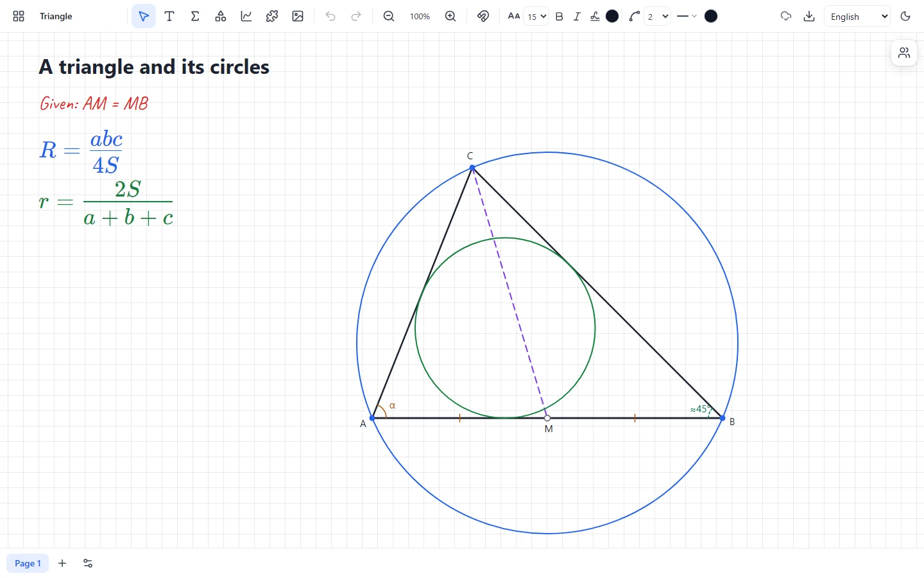
Task: Click the ≈45° angle label near B
Action: pos(701,409)
